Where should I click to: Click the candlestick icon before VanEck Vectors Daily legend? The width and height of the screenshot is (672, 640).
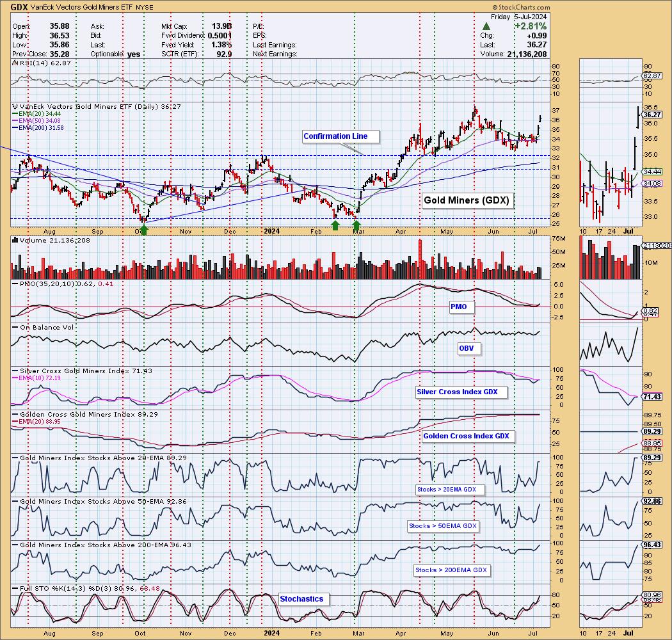tap(15, 106)
